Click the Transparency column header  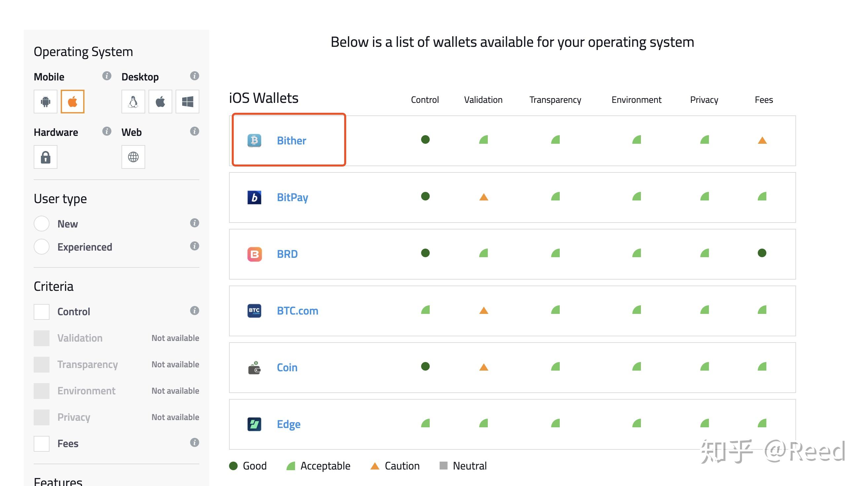coord(555,100)
